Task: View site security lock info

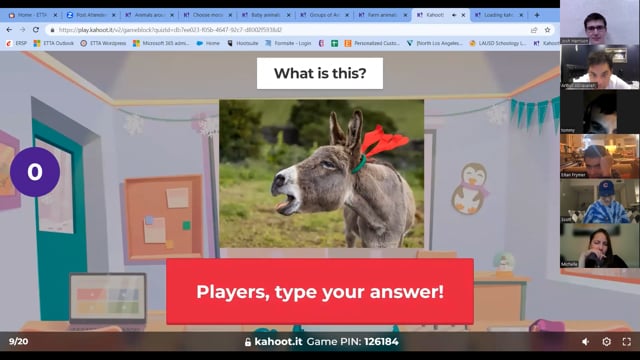Action: pos(52,30)
